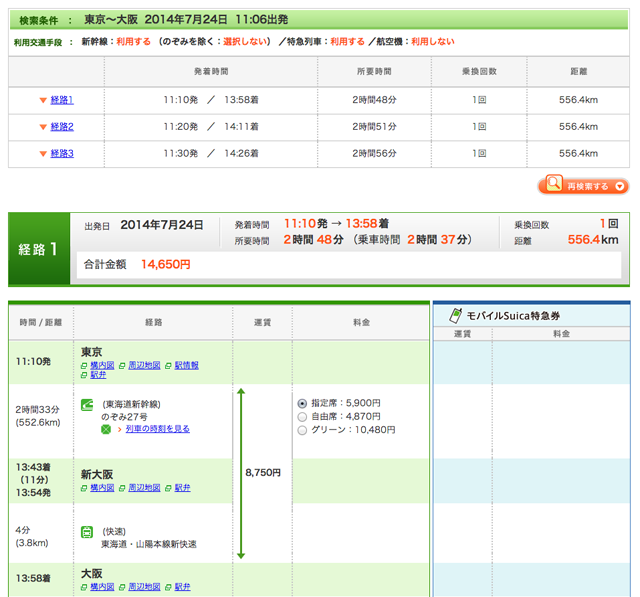Click the '556.4km' cell in the 経路2 row
Image resolution: width=640 pixels, height=597 pixels.
[578, 127]
